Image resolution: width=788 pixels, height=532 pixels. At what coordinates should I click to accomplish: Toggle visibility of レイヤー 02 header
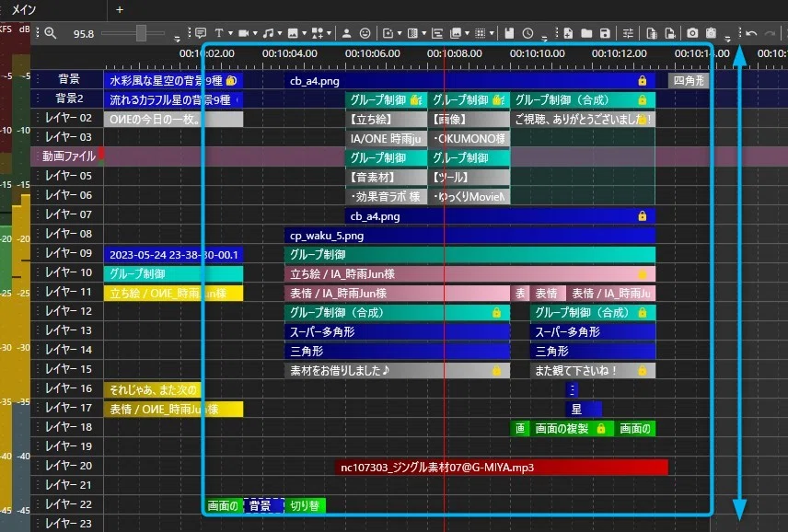tap(68, 118)
